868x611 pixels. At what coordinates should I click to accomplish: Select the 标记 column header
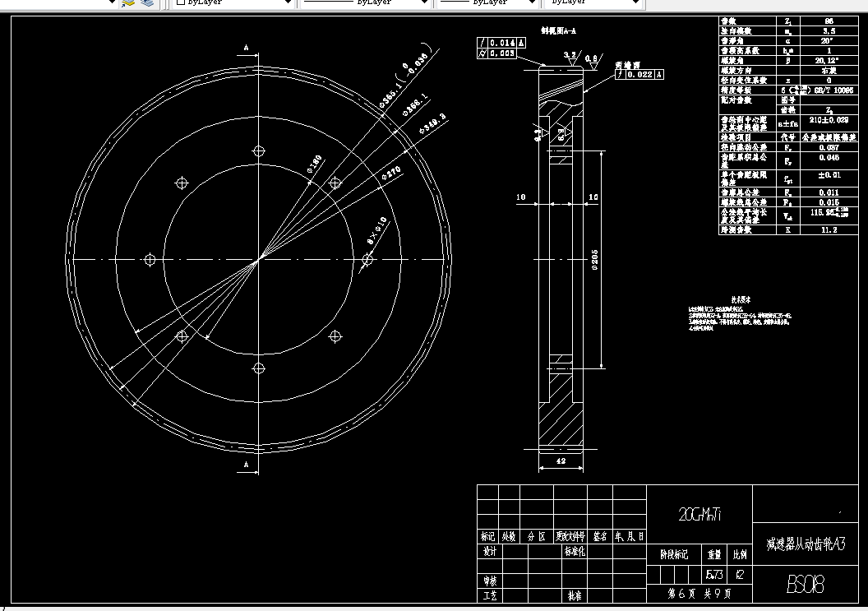tap(487, 536)
